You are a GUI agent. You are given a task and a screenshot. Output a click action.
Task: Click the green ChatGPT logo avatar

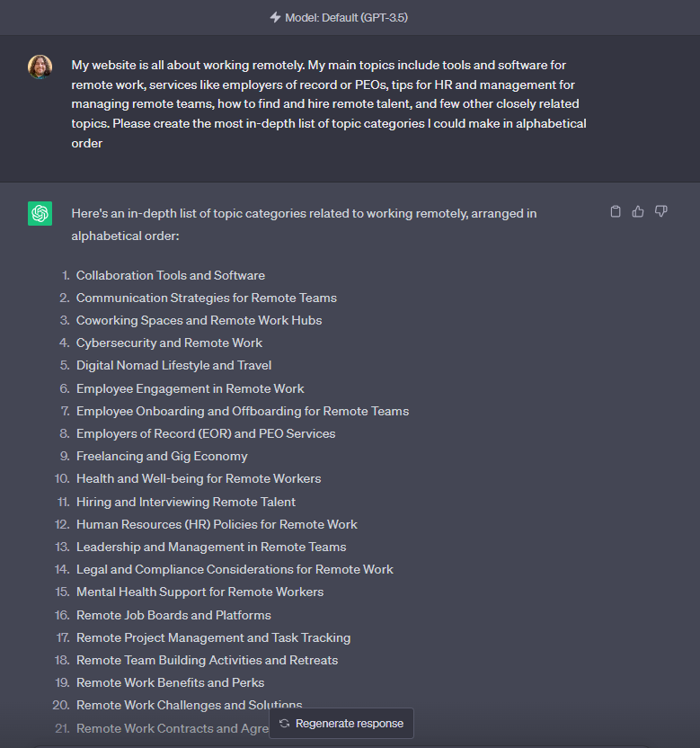[40, 213]
